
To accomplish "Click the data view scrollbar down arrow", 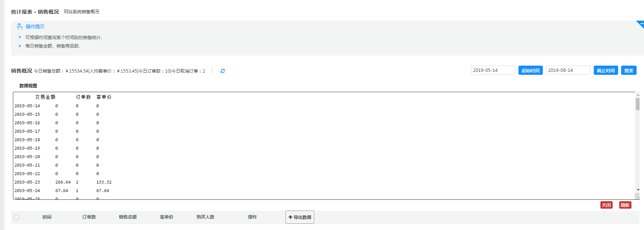I will coord(638,190).
